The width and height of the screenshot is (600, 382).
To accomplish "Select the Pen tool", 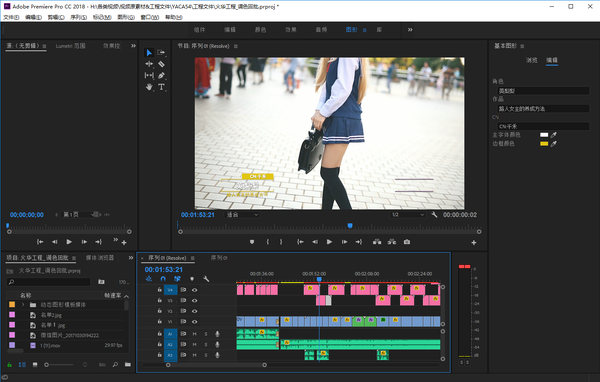I will 161,75.
